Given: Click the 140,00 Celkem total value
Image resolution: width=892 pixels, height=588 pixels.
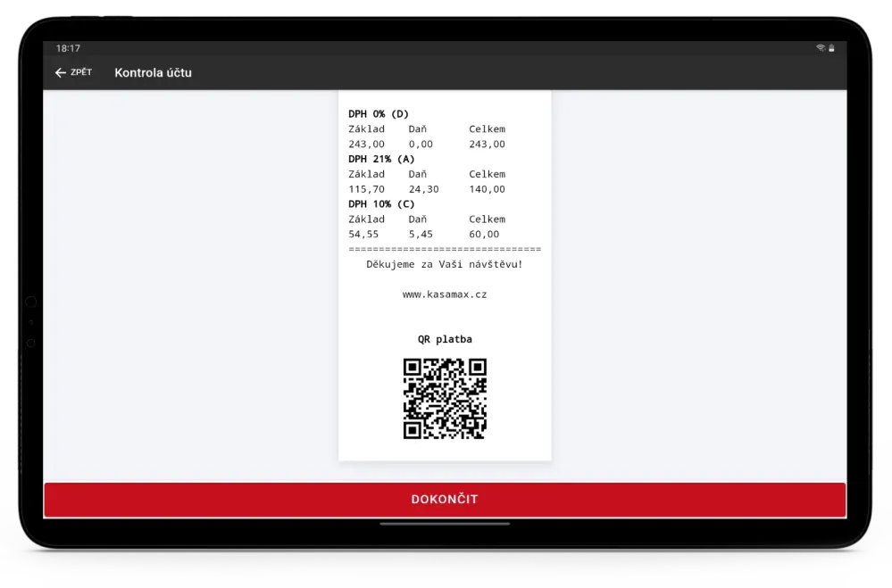Looking at the screenshot, I should (x=487, y=189).
